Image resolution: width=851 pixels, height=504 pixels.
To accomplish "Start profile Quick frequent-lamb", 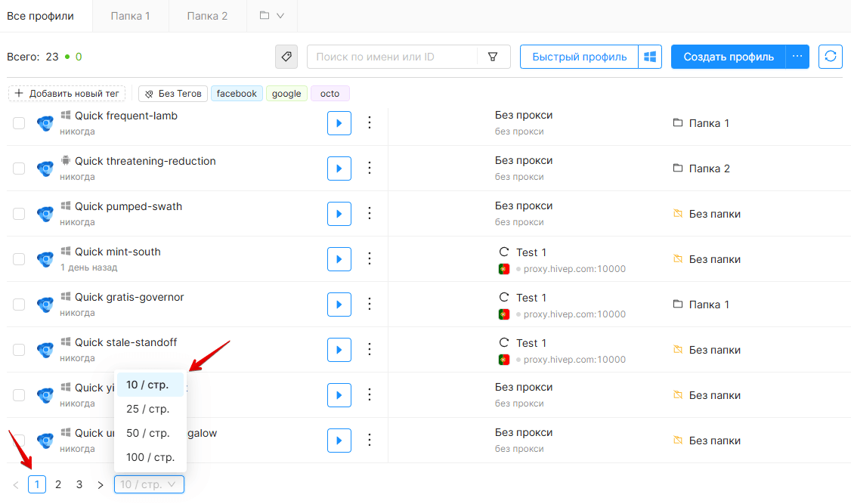I will tap(339, 123).
